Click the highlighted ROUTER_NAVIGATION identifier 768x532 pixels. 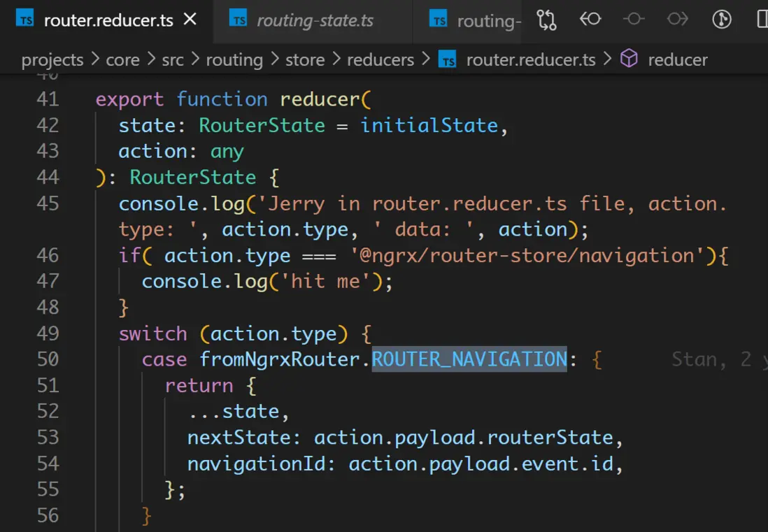(469, 359)
